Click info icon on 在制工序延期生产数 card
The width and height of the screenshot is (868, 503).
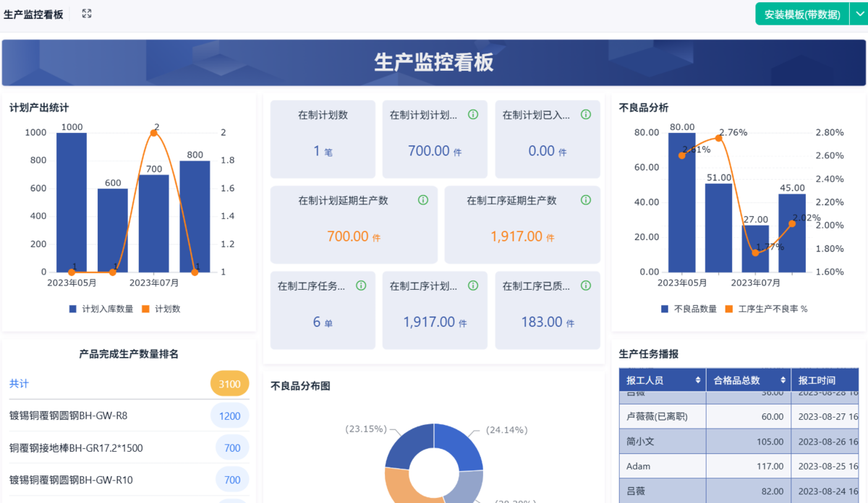coord(586,199)
